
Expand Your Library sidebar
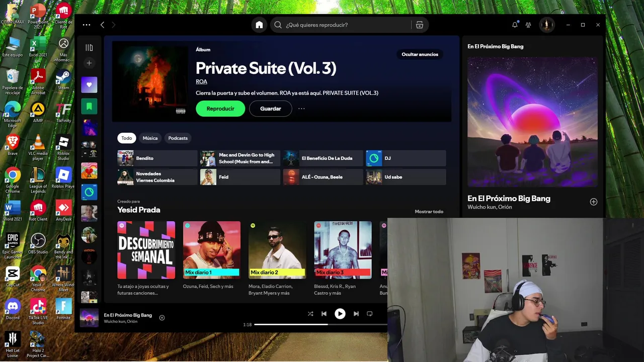[x=89, y=48]
